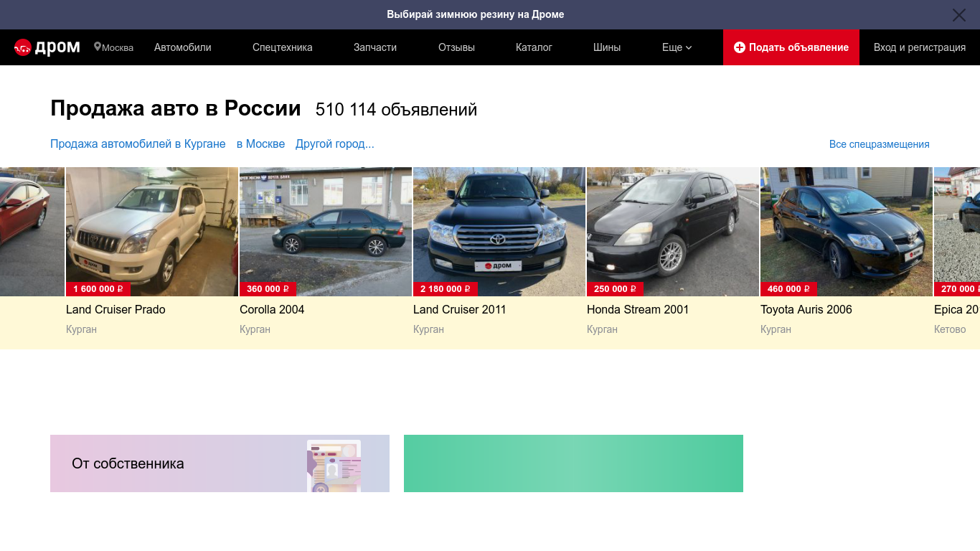This screenshot has height=551, width=980.
Task: Open the Автомобили menu item
Action: (x=183, y=47)
